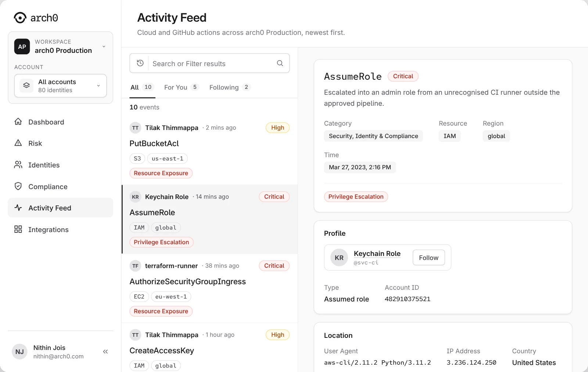Viewport: 588px width, 372px height.
Task: Collapse the sidebar with double chevron
Action: [x=105, y=351]
